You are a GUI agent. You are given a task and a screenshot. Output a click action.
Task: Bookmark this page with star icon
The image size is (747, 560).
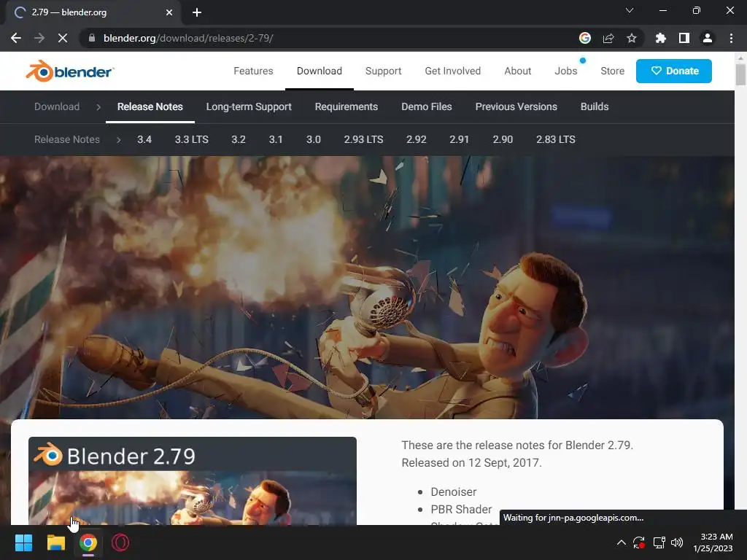point(632,38)
